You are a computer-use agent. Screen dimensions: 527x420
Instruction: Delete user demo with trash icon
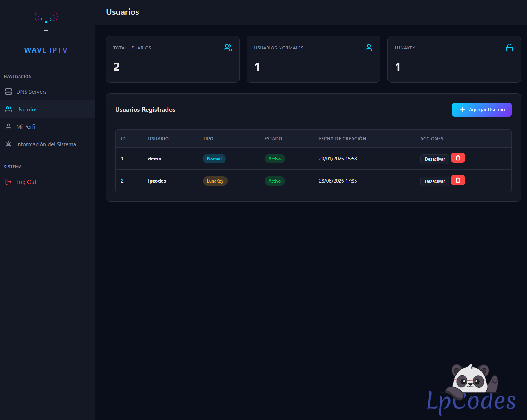458,158
